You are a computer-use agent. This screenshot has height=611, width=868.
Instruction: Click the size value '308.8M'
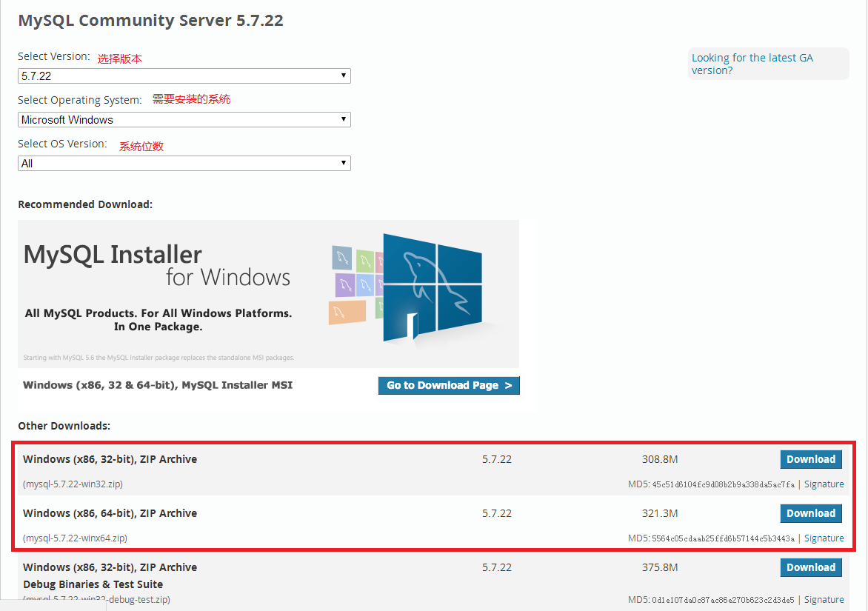pyautogui.click(x=660, y=459)
